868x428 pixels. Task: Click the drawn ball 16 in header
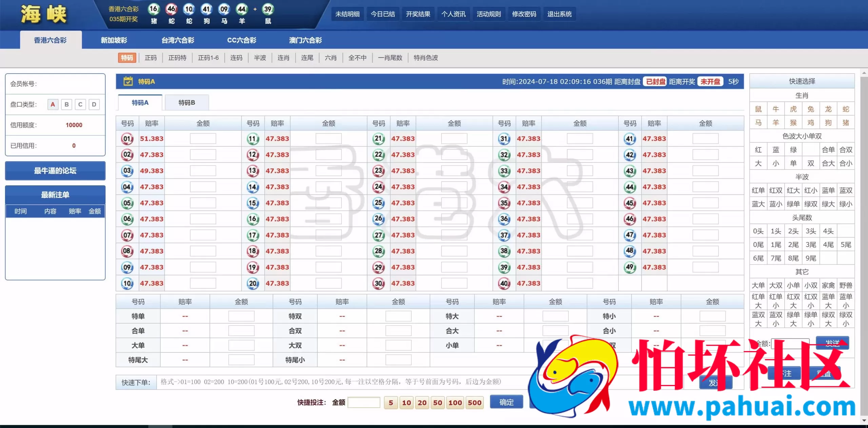click(x=154, y=9)
